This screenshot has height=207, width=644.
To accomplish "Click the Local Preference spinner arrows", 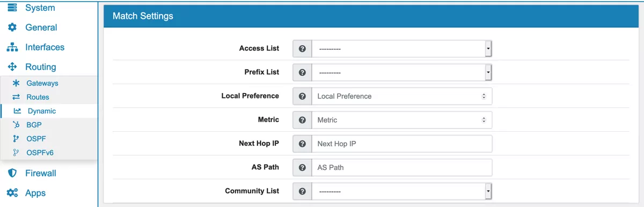I will (x=484, y=96).
